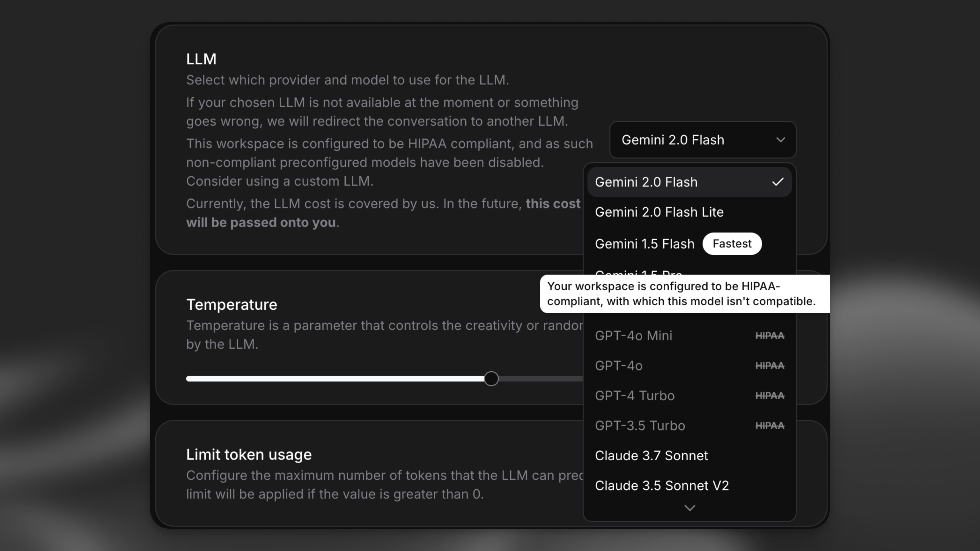Select Claude 3.5 Sonnet V2
980x551 pixels.
click(662, 485)
